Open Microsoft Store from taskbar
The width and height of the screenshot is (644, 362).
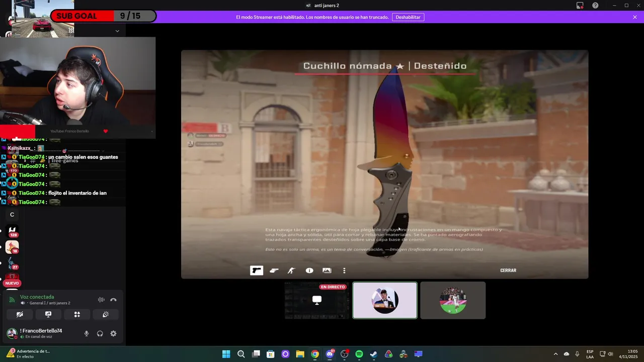click(x=271, y=354)
